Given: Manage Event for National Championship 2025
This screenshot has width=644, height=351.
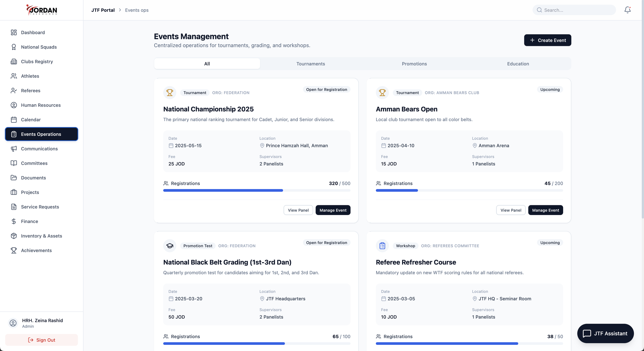Looking at the screenshot, I should [333, 210].
